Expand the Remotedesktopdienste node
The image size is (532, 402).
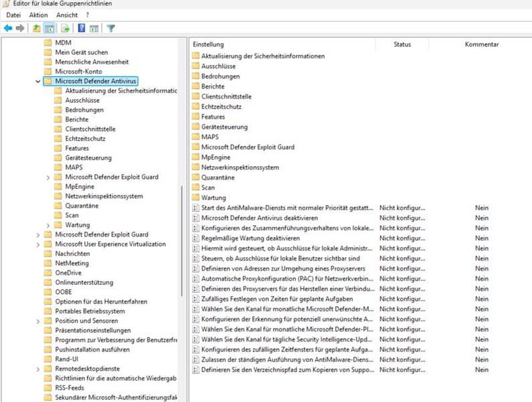[x=38, y=369]
